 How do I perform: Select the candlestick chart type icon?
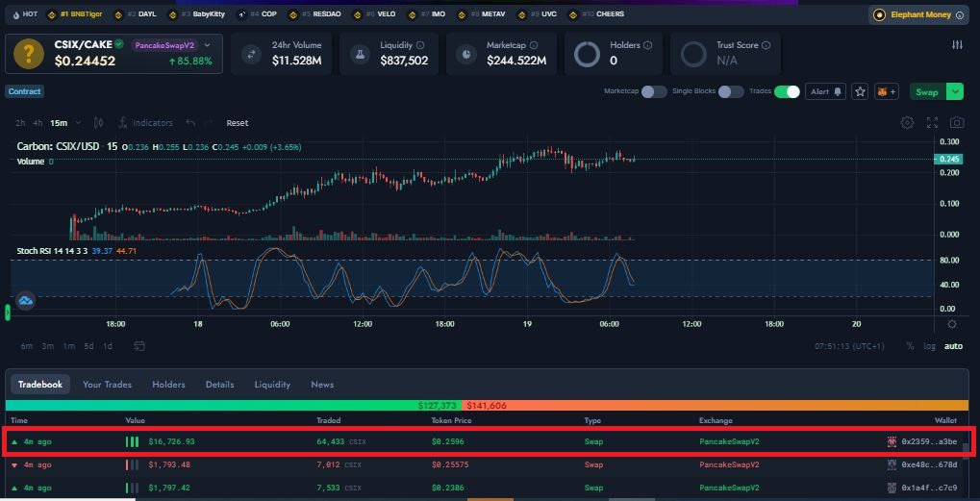pyautogui.click(x=98, y=122)
